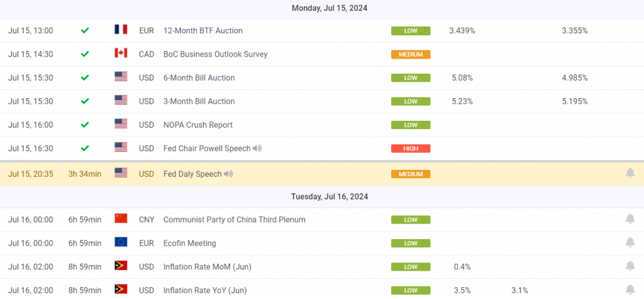The width and height of the screenshot is (644, 299).
Task: Click the orange MEDIUM badge for BoC Survey
Action: coord(410,54)
